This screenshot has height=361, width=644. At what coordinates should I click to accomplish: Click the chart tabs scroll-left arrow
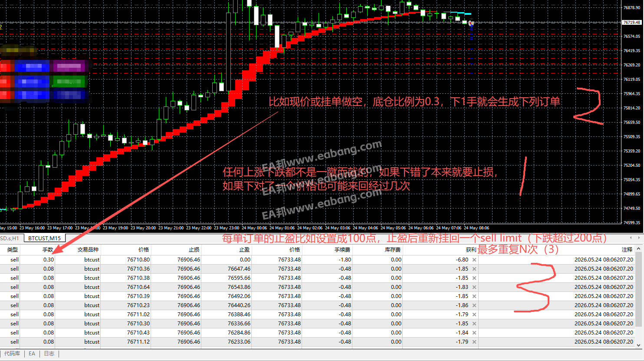[x=631, y=238]
